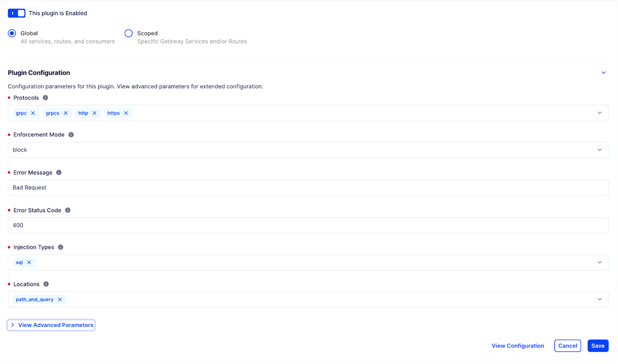Screen dimensions: 618x364
Task: Open the View Configuration link
Action: 518,345
